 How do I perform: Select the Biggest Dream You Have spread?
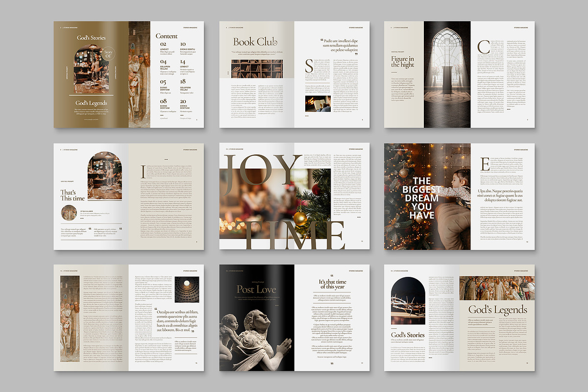click(x=461, y=196)
